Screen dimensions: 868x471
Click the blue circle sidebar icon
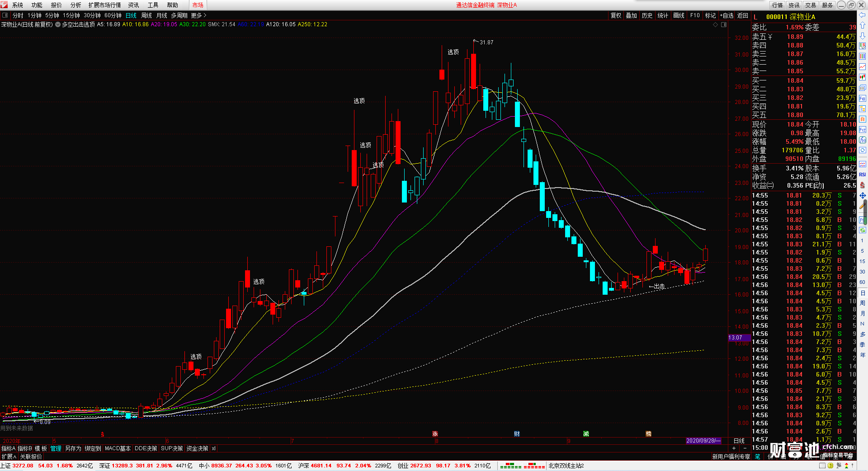click(863, 150)
